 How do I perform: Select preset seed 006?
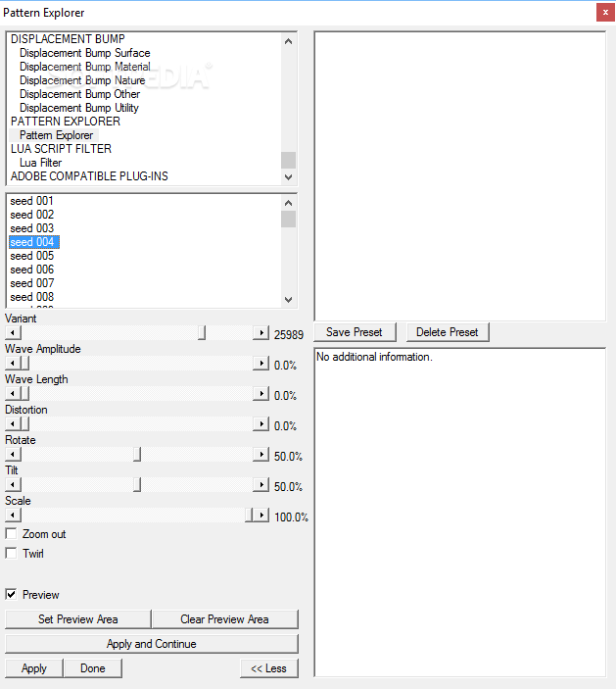pyautogui.click(x=31, y=270)
